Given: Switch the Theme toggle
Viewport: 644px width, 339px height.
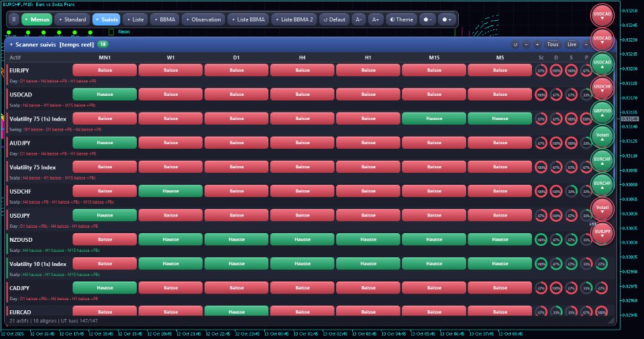Looking at the screenshot, I should pyautogui.click(x=401, y=19).
